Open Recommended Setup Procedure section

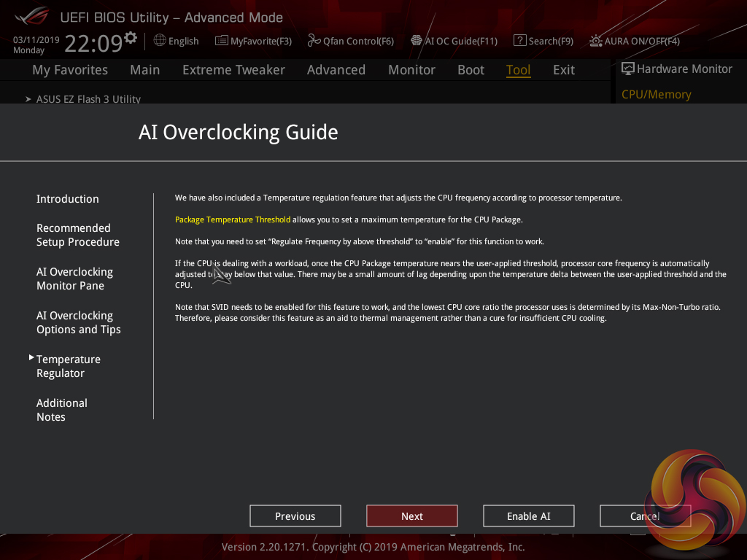tap(77, 235)
